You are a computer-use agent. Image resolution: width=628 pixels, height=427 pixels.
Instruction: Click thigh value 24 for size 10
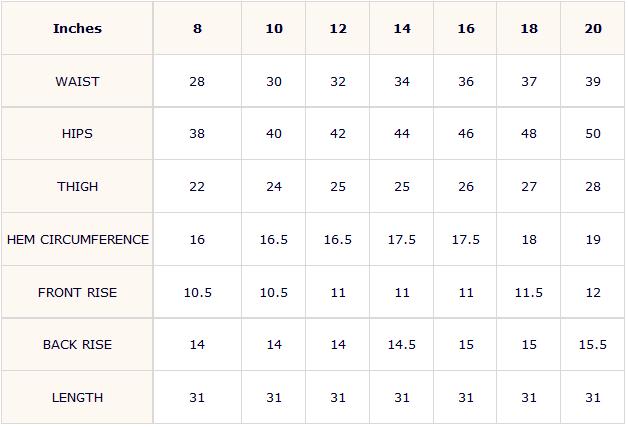click(274, 186)
